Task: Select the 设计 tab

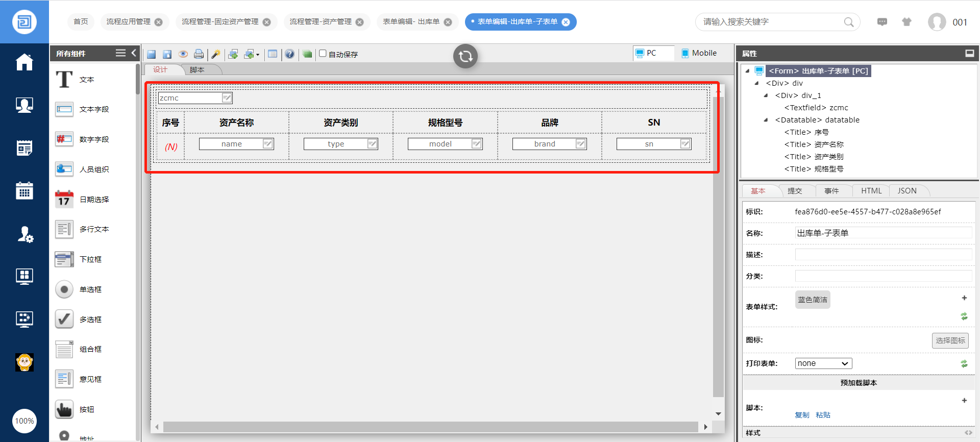Action: tap(160, 69)
